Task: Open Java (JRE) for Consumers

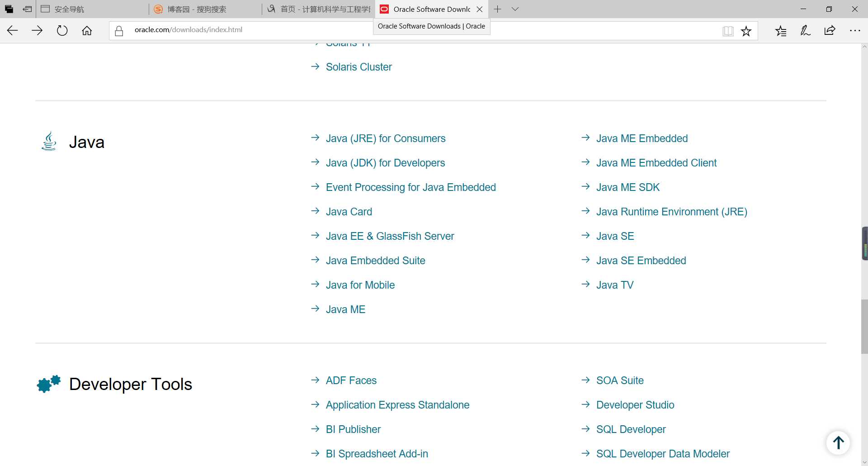Action: (x=386, y=138)
